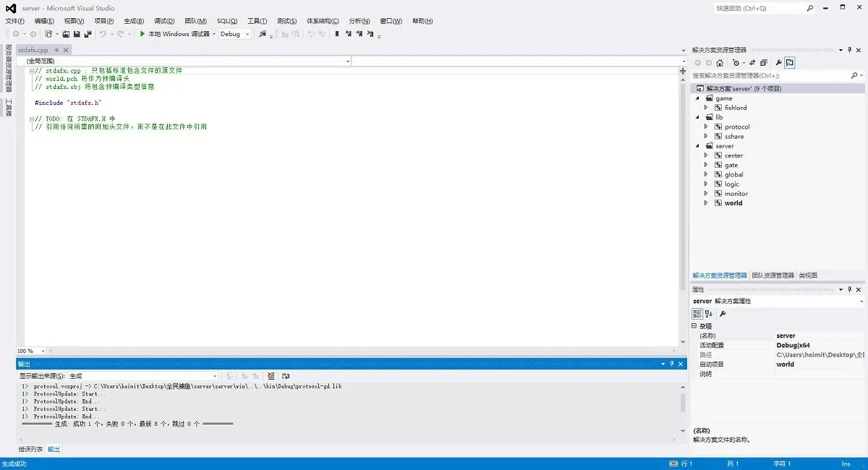Expand the fishlord project node

(707, 108)
